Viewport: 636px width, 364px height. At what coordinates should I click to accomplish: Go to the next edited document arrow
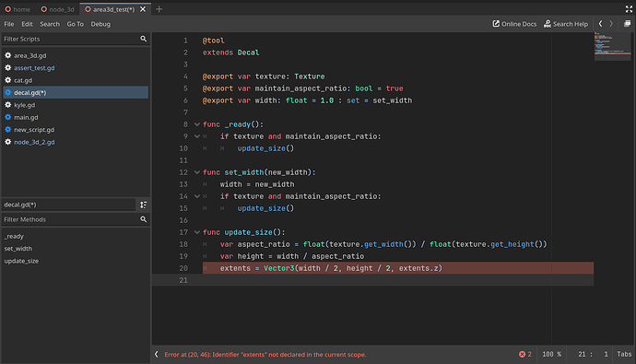pyautogui.click(x=611, y=24)
